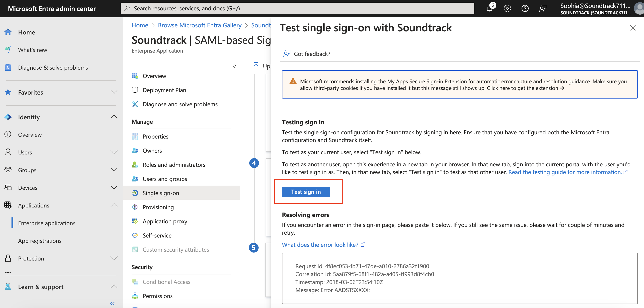Viewport: 644px width, 308px height.
Task: Collapse the left sidebar using bottom chevrons
Action: point(112,303)
